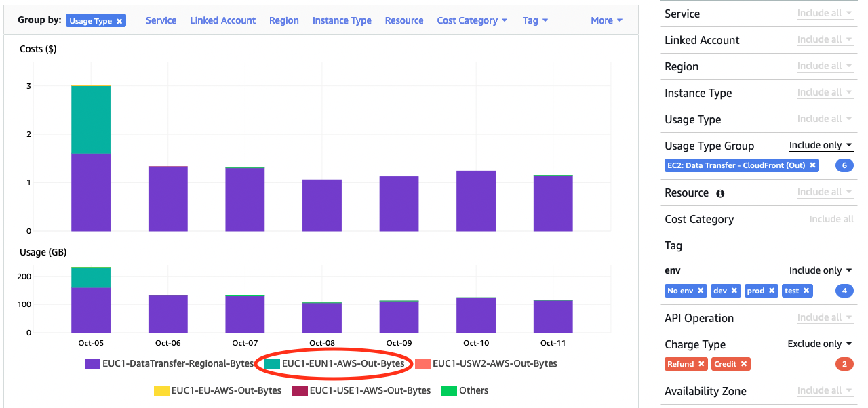
Task: Click the Oct-05 costs bar
Action: click(x=91, y=158)
